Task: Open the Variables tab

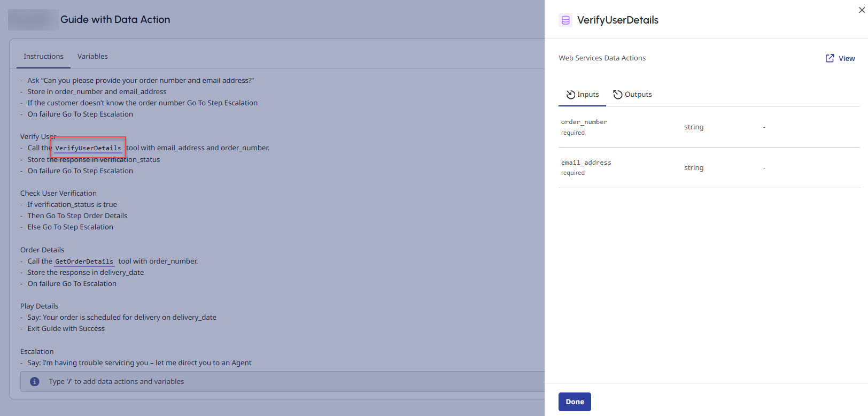Action: pos(92,56)
